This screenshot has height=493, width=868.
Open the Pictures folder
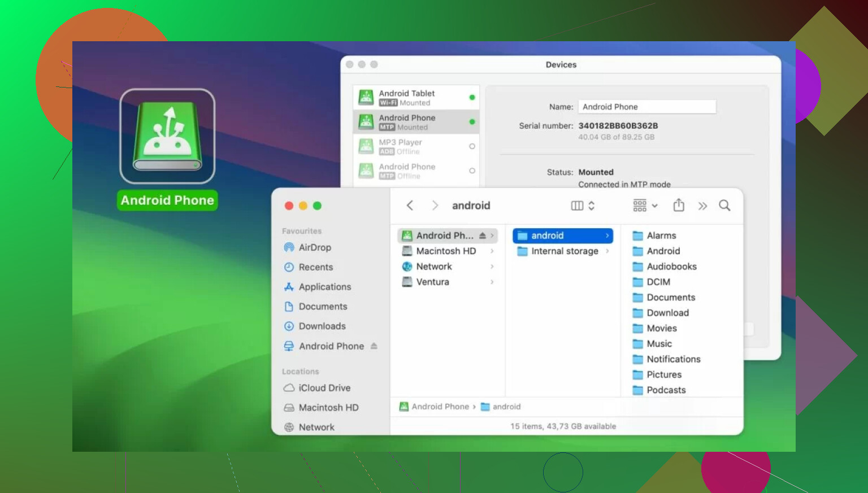[657, 374]
